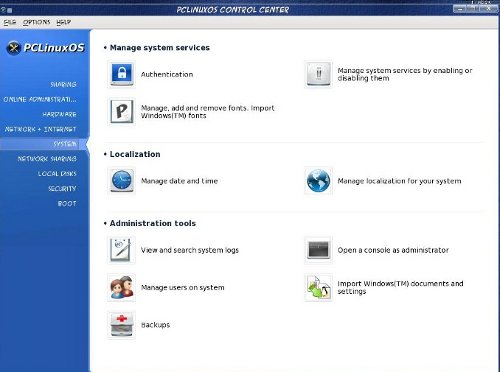Open the fonts manager P icon
The image size is (500, 372).
122,111
